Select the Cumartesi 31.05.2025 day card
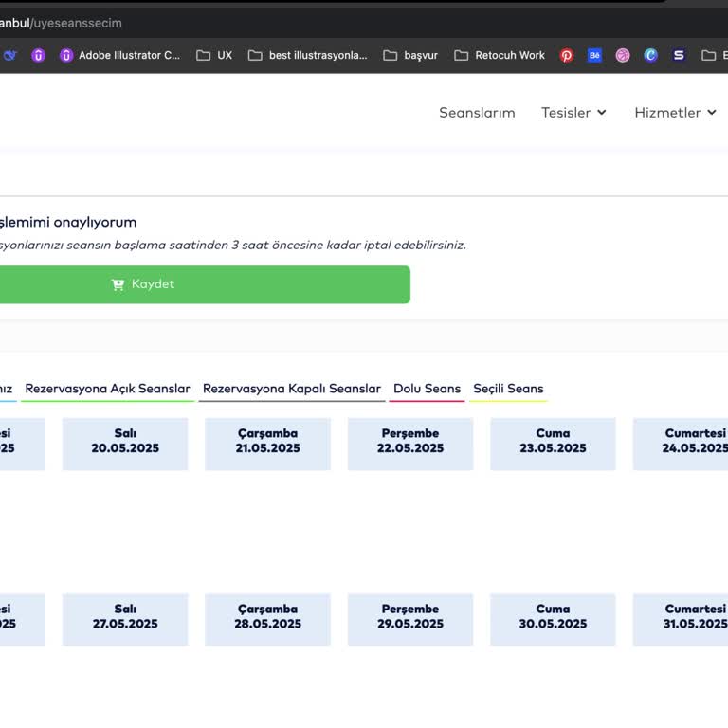728x728 pixels. (x=681, y=619)
